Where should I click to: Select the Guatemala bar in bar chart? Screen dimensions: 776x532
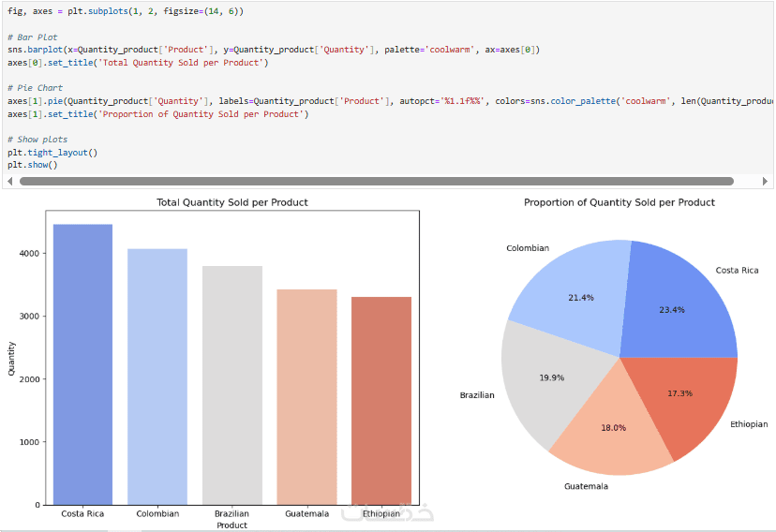click(x=306, y=396)
